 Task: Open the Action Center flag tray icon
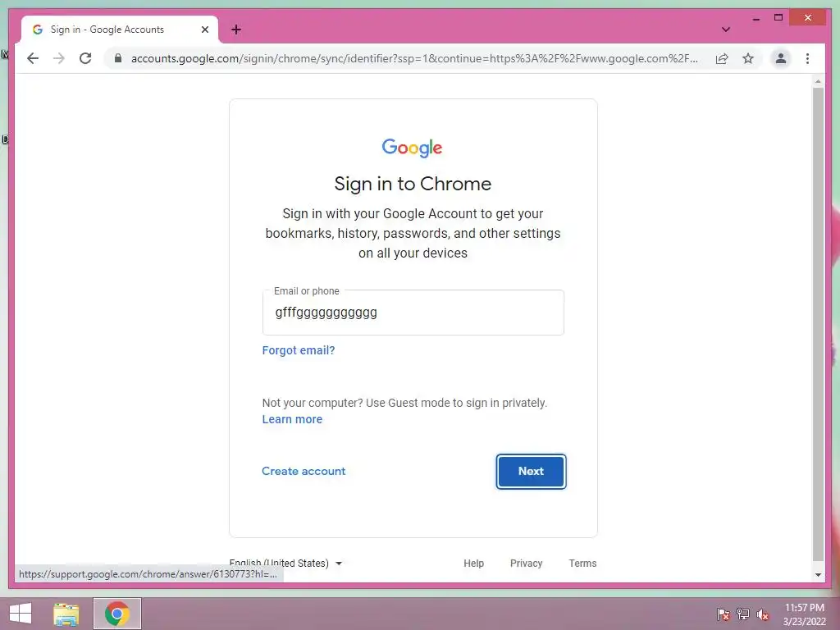(x=724, y=614)
